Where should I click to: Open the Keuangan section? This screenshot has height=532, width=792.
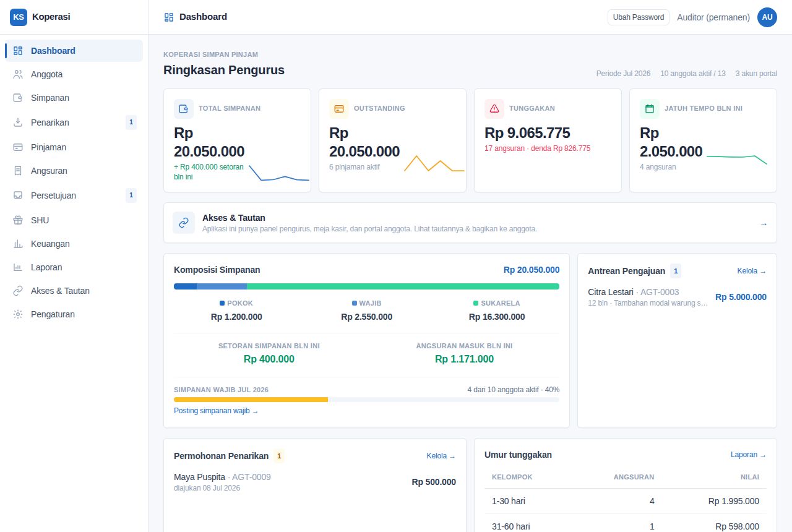tap(74, 244)
